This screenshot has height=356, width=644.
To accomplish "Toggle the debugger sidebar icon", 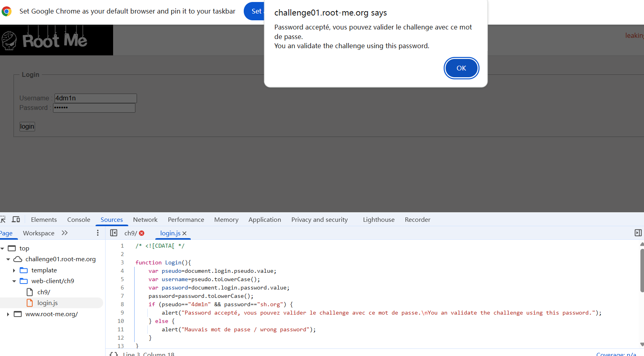I will (x=638, y=233).
